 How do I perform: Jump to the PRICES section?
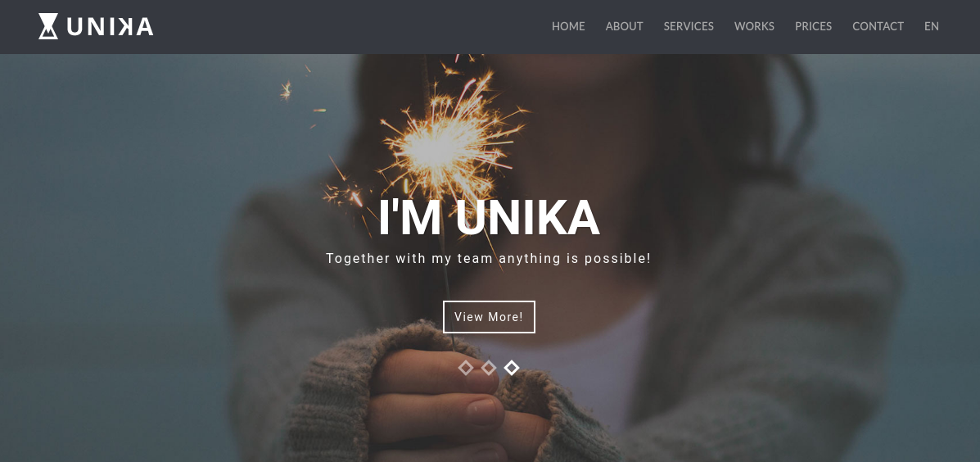[x=813, y=26]
